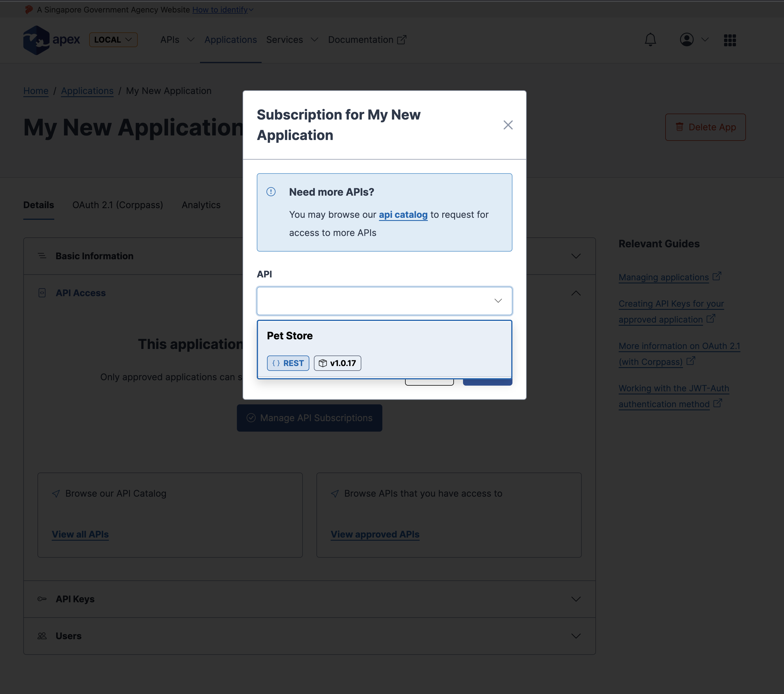Click the trash icon on Delete App

coord(680,127)
